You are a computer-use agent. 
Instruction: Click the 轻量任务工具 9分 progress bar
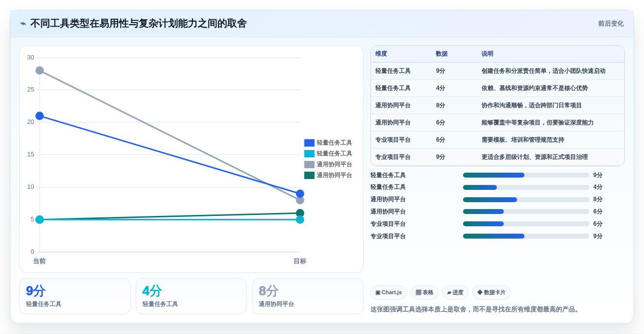[526, 175]
